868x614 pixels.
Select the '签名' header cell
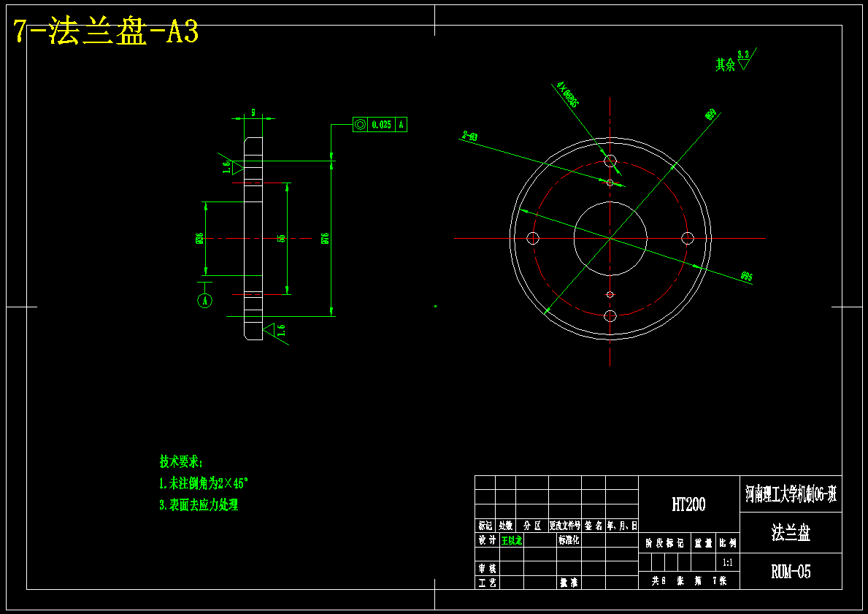(594, 526)
